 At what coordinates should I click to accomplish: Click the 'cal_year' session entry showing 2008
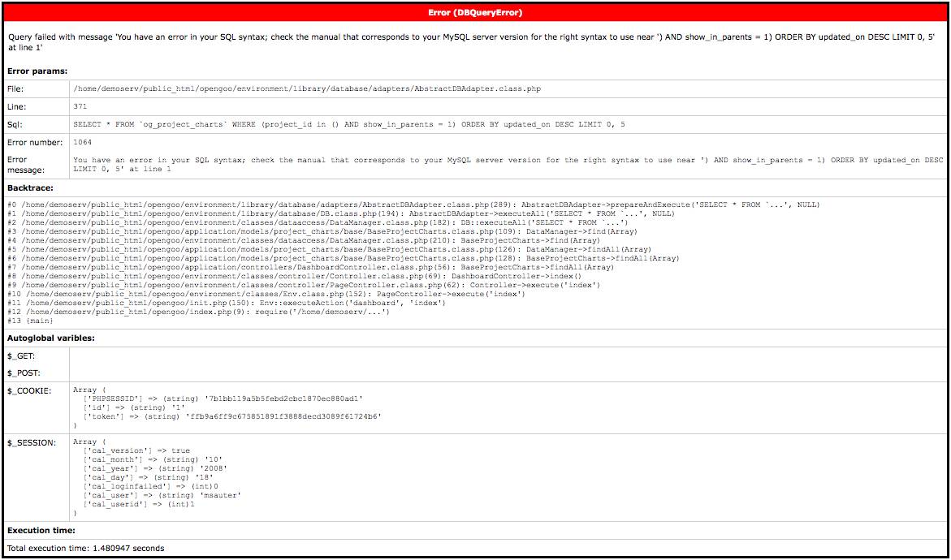[x=154, y=468]
